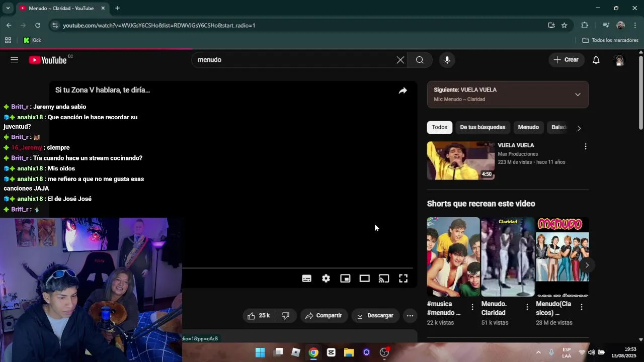Viewport: 644px width, 362px height.
Task: Show next shorts with the arrow
Action: (587, 265)
